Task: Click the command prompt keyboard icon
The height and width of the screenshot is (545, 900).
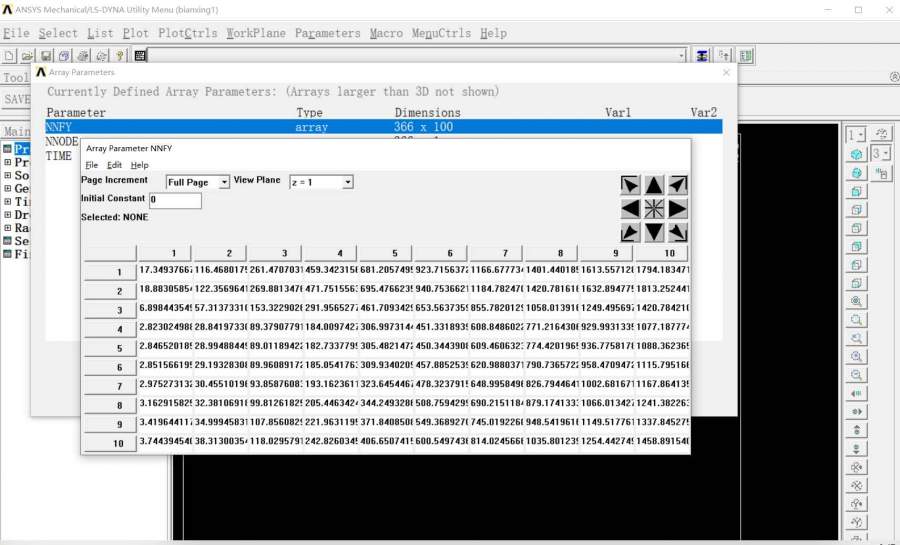Action: 139,56
